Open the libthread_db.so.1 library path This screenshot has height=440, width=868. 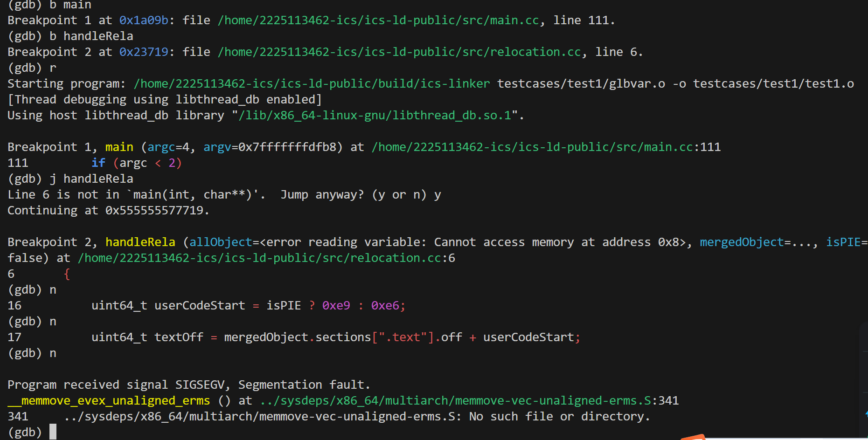[375, 116]
